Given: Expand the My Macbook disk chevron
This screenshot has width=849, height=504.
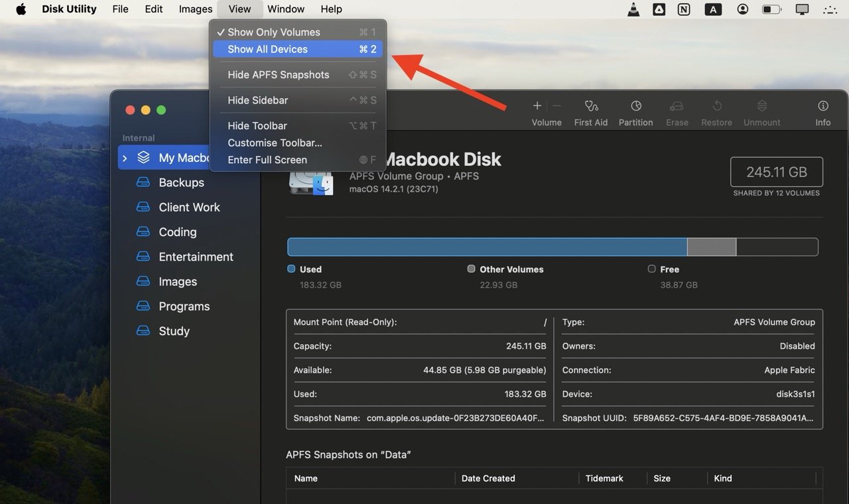Looking at the screenshot, I should [x=125, y=158].
